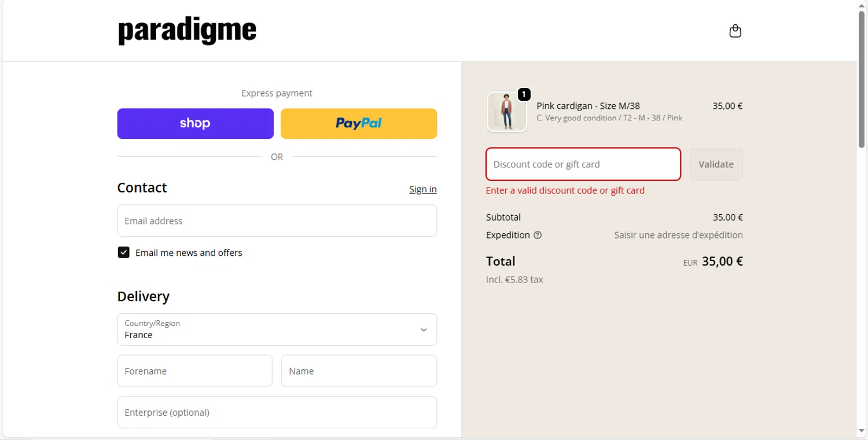Screen dimensions: 868x440
Task: Click the Delivery heading
Action: click(144, 296)
